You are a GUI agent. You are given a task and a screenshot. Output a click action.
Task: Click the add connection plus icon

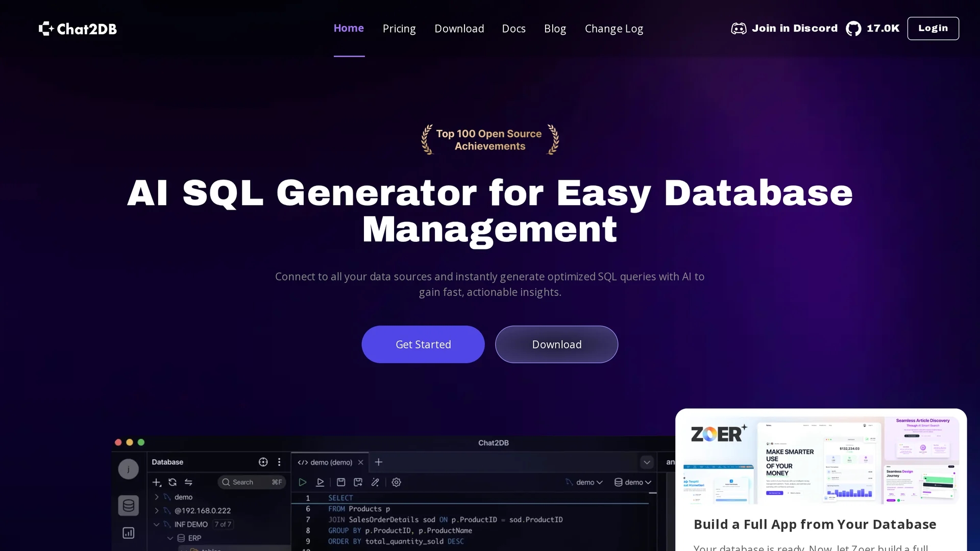(157, 482)
